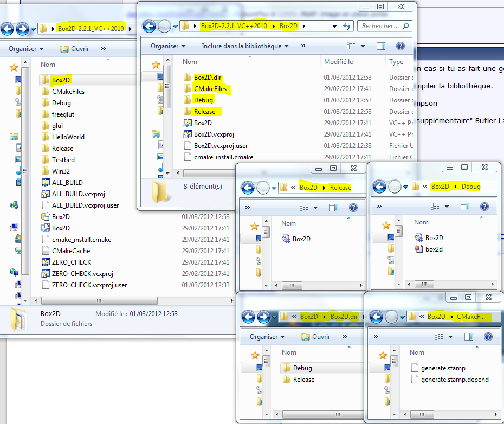The image size is (504, 424).
Task: Toggle the preview pane in the top-center Box2D window
Action: pyautogui.click(x=381, y=46)
